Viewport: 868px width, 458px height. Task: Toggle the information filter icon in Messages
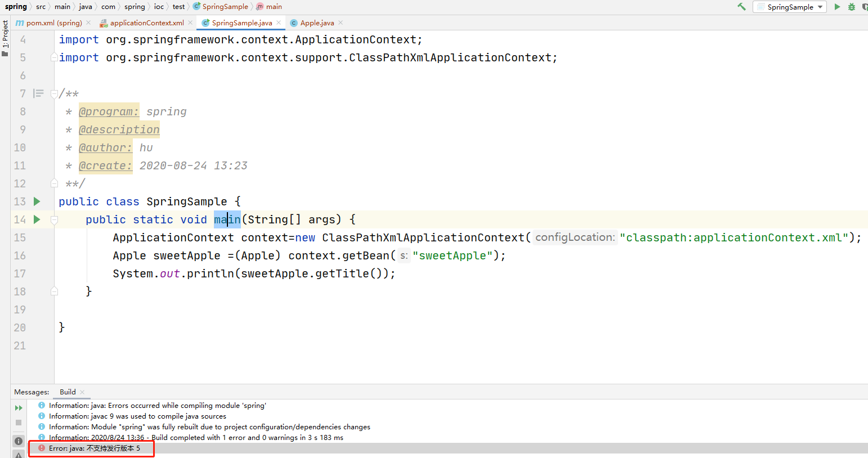coord(19,441)
